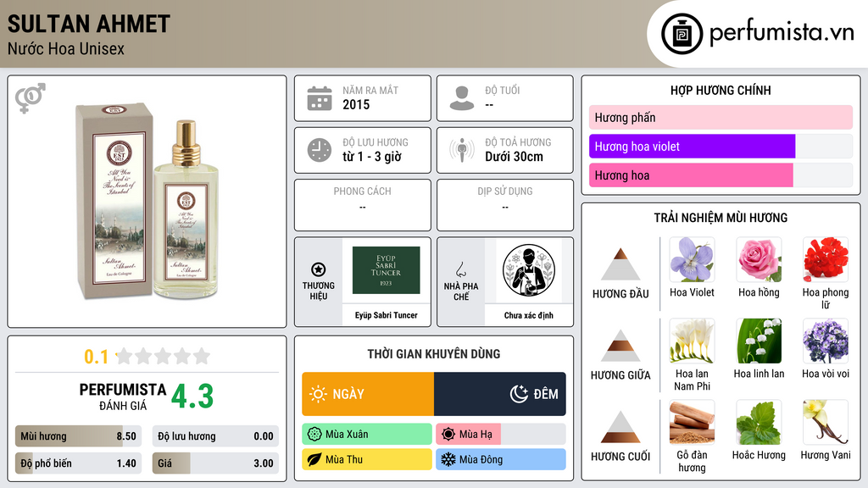
Task: Click the calendar icon beside Năm ra mắt
Action: pyautogui.click(x=320, y=98)
